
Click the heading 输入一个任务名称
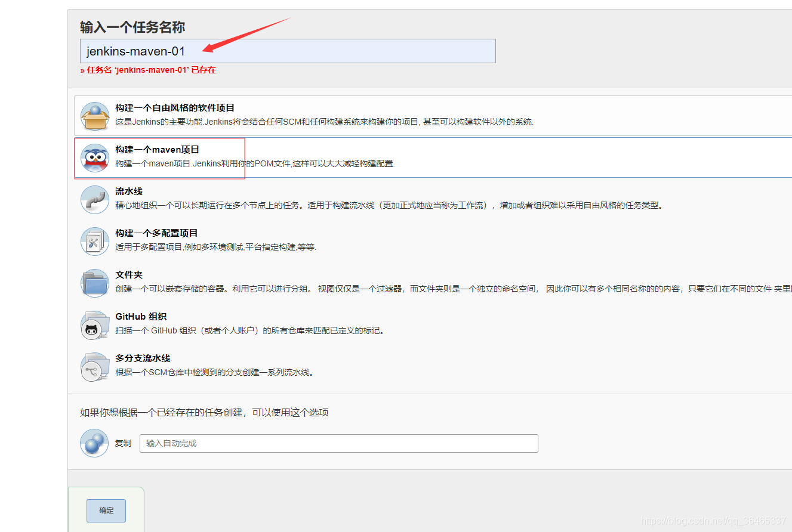pos(132,27)
